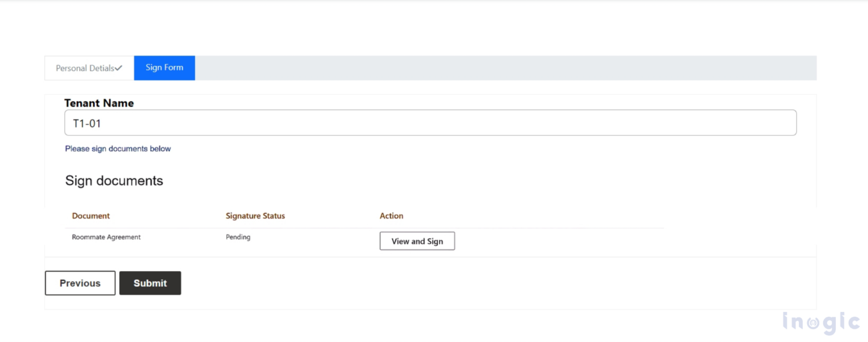This screenshot has width=868, height=342.
Task: Select the T1-01 text in the input
Action: [88, 123]
